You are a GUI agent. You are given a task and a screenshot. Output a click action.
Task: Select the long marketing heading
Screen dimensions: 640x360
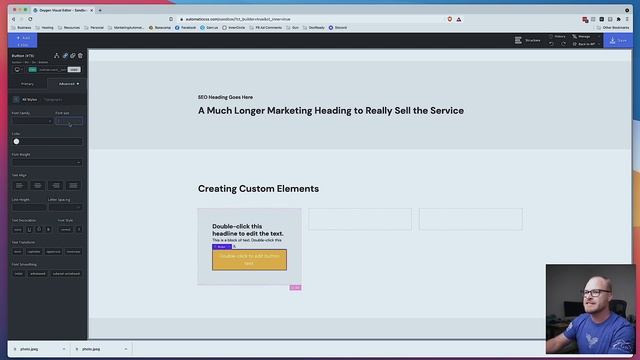331,111
